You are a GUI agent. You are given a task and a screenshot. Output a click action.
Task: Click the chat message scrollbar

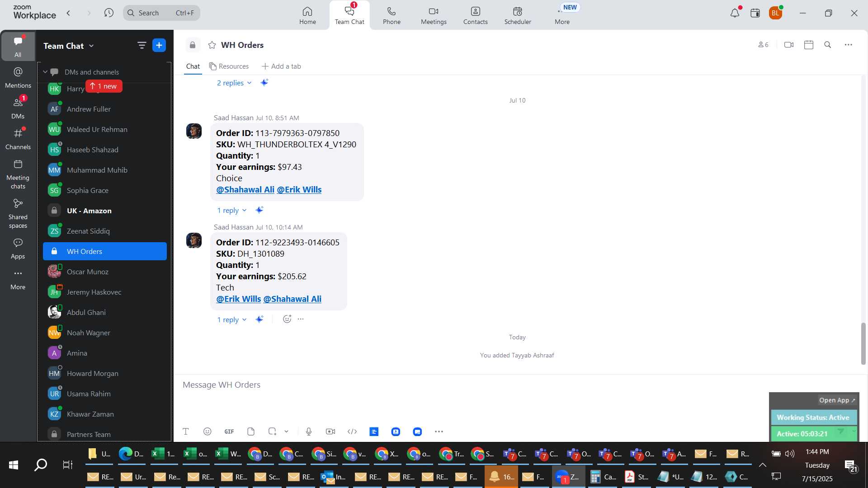(863, 343)
